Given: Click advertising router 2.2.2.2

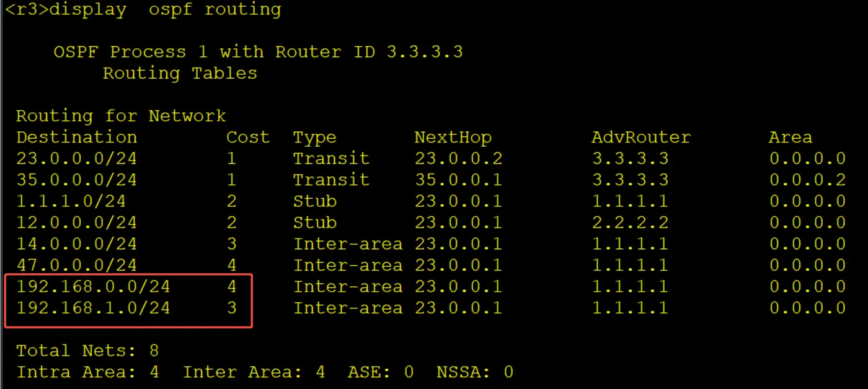Looking at the screenshot, I should tap(630, 222).
